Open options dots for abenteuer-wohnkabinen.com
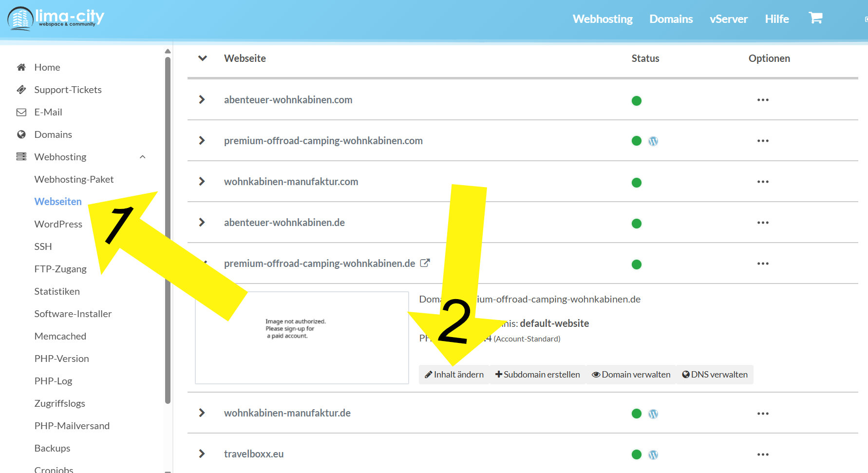 pos(762,100)
